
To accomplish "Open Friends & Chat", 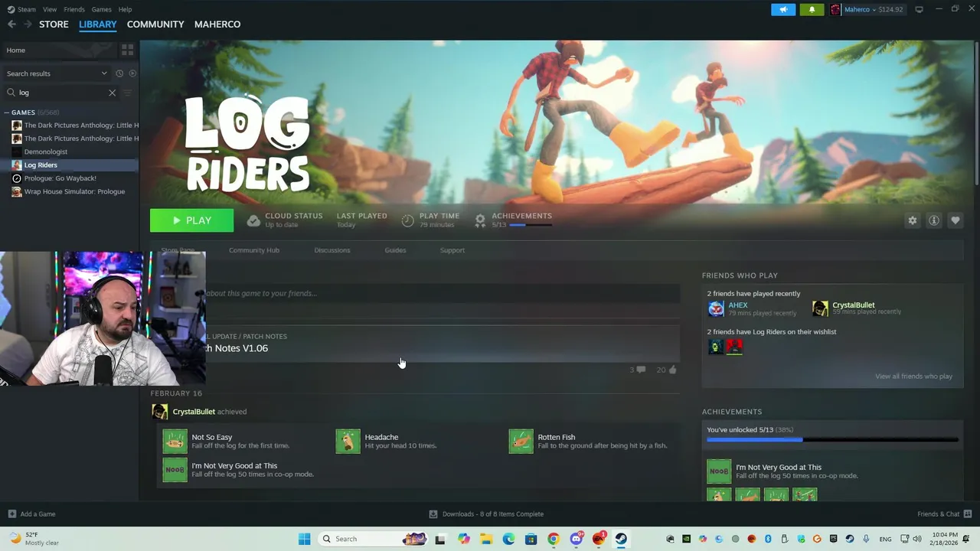I will pyautogui.click(x=944, y=514).
